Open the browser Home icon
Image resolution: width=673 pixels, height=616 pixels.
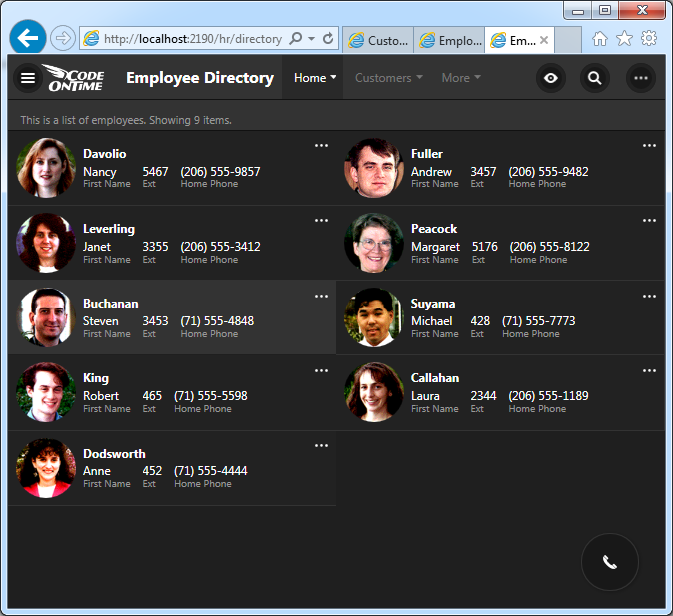[600, 39]
